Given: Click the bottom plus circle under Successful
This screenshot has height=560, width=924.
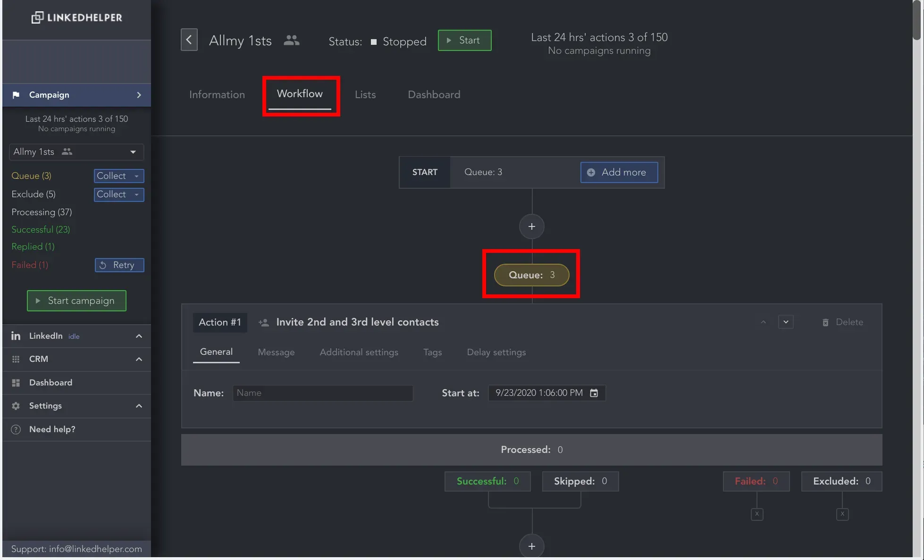Looking at the screenshot, I should pyautogui.click(x=531, y=546).
